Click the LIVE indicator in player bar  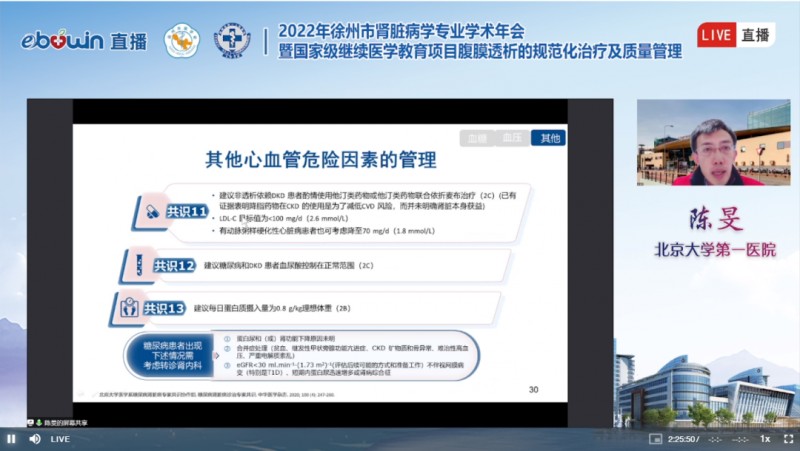point(60,439)
